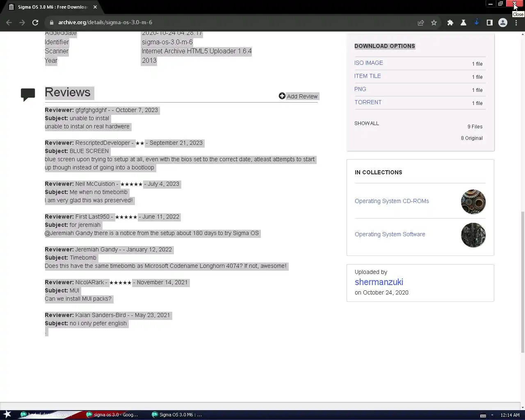Open Operating System Software collection link
Screen dimensions: 525x420
[x=390, y=234]
